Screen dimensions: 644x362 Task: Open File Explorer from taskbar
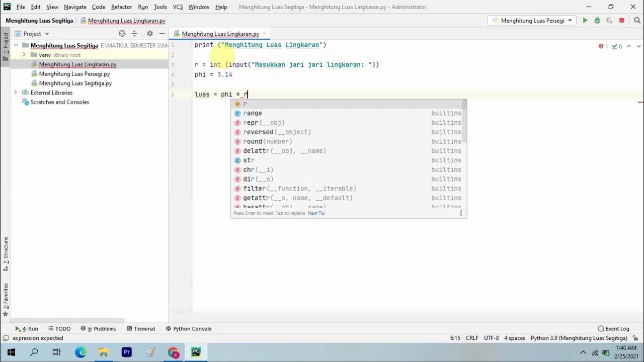pos(103,352)
